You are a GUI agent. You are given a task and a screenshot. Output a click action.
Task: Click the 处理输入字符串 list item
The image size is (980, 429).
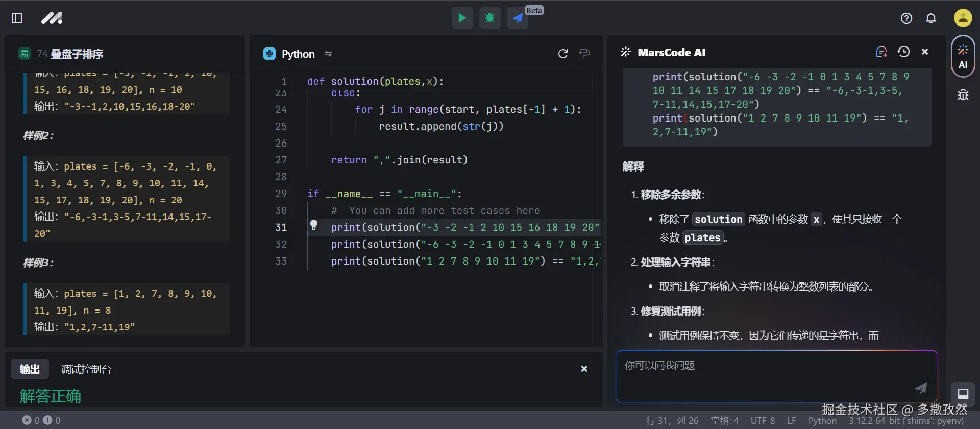(677, 262)
